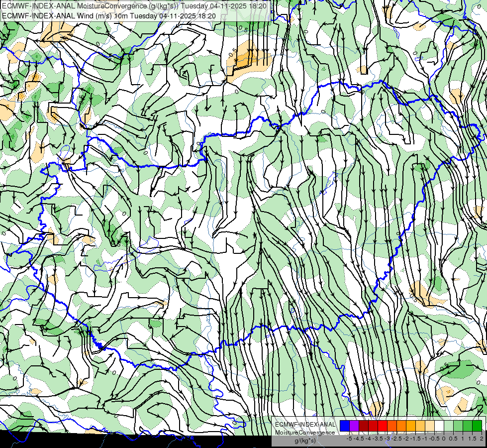Screen dimensions: 487x448
Task: Select the lightest green legend swatch
Action: point(449,426)
